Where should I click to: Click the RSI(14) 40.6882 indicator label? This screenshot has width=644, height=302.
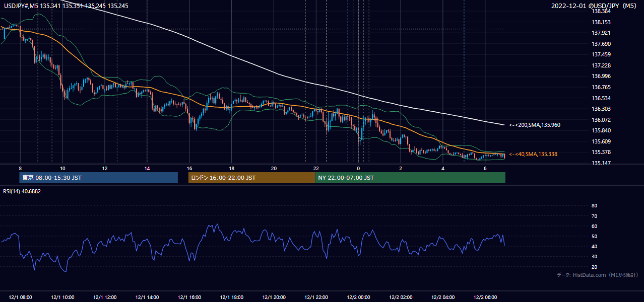(x=22, y=191)
